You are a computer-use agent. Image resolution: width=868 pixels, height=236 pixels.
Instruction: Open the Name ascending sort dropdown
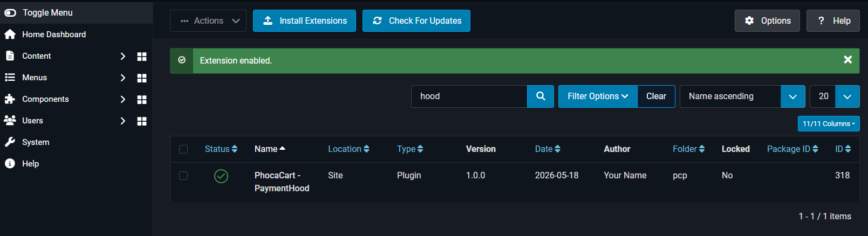[742, 96]
